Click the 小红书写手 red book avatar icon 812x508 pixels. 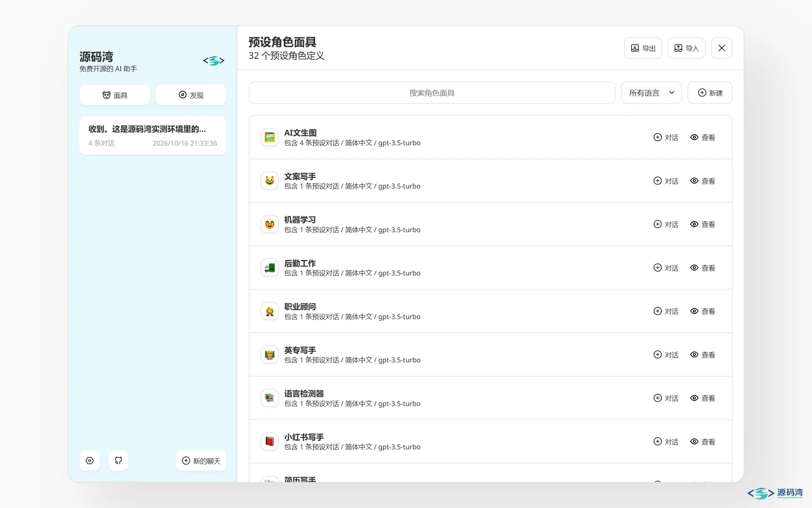(269, 441)
